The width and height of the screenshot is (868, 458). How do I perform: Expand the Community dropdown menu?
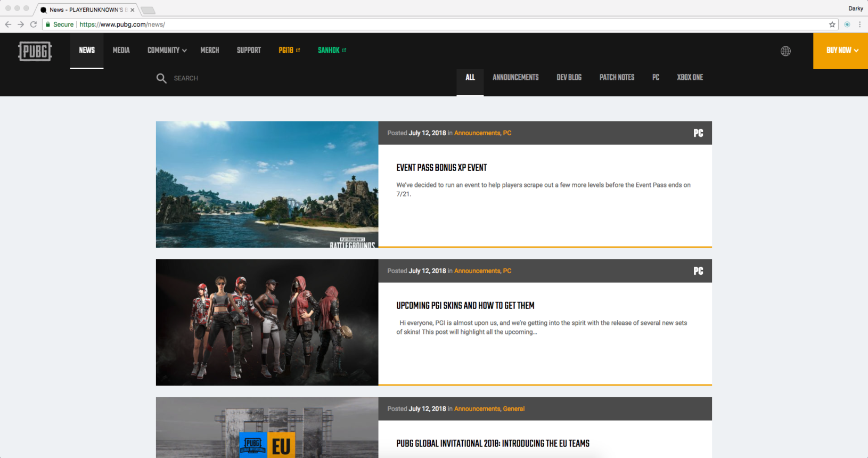coord(167,50)
